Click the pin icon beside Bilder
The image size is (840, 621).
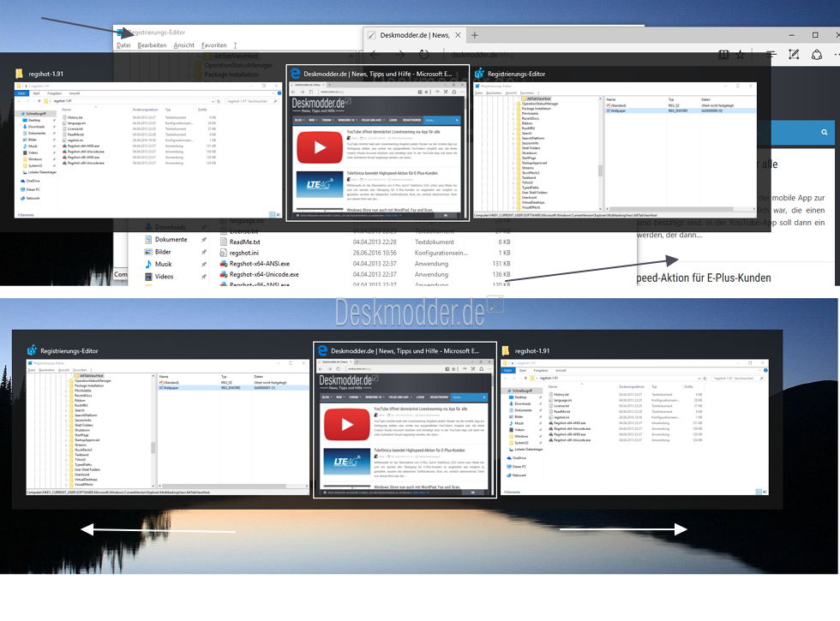tap(204, 252)
